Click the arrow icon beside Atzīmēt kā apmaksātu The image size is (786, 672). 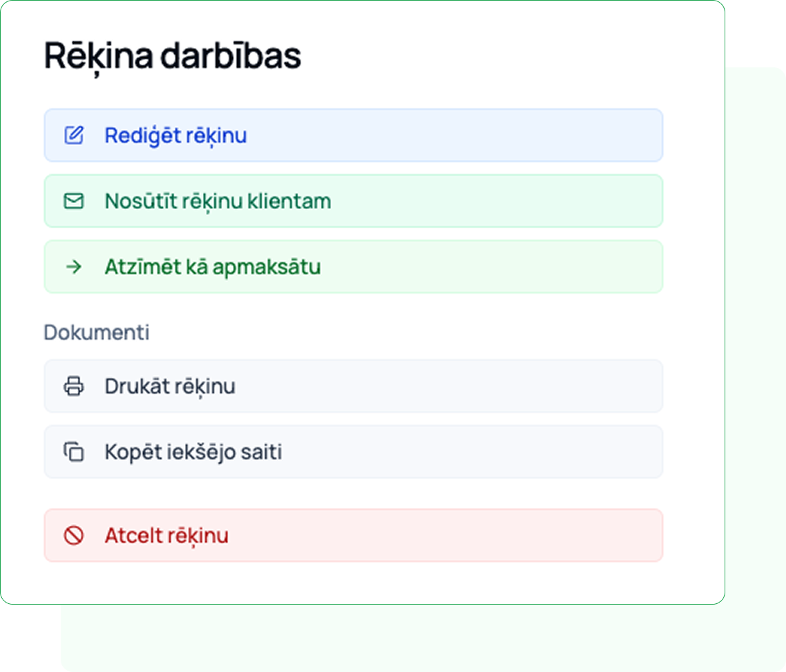(73, 267)
